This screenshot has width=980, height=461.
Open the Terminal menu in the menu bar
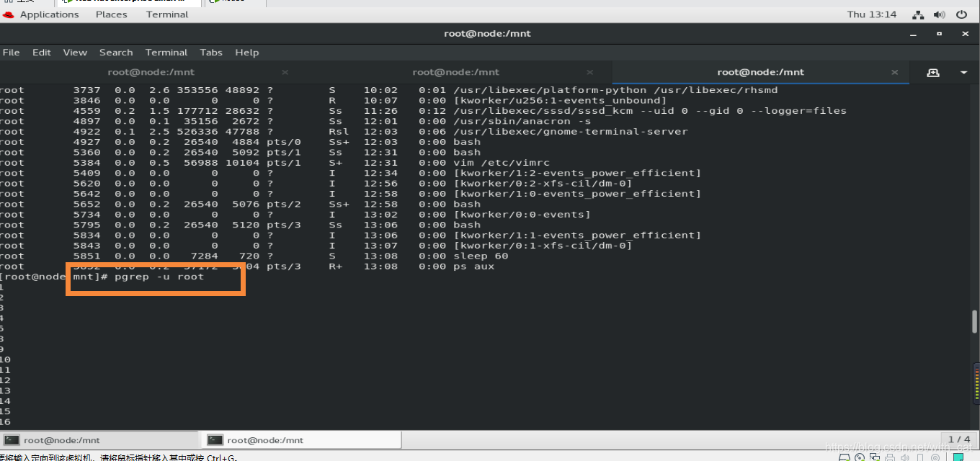pos(166,53)
